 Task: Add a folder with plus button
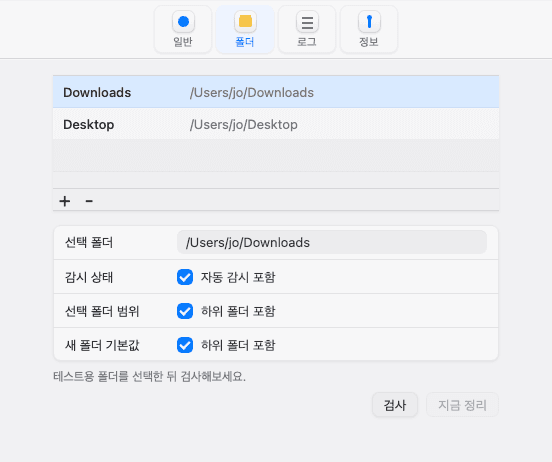[65, 201]
